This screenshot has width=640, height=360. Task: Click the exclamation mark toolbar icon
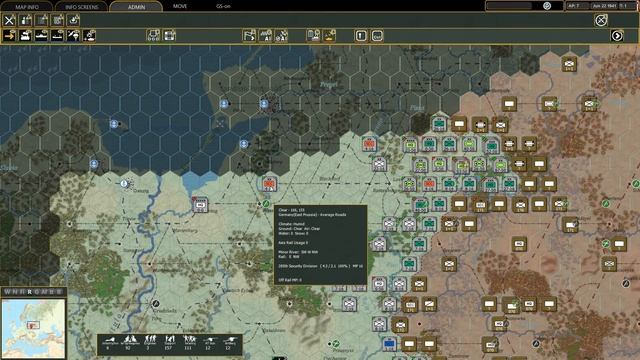click(x=361, y=36)
